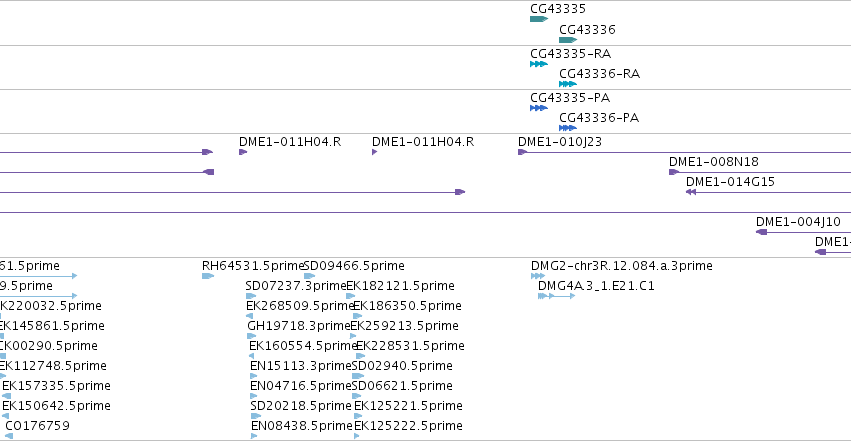Select the CO176759 EST label
The width and height of the screenshot is (851, 441).
(x=37, y=426)
